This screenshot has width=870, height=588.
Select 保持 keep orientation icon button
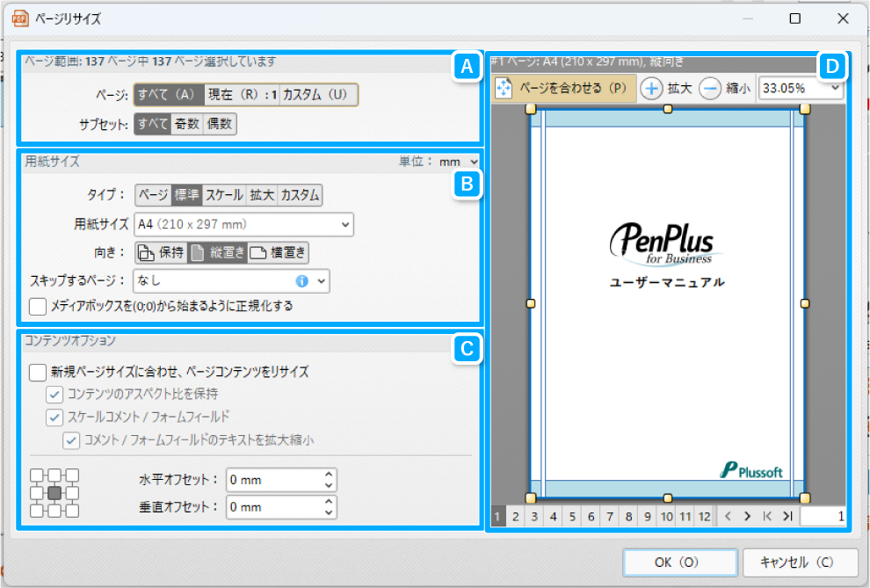click(161, 253)
